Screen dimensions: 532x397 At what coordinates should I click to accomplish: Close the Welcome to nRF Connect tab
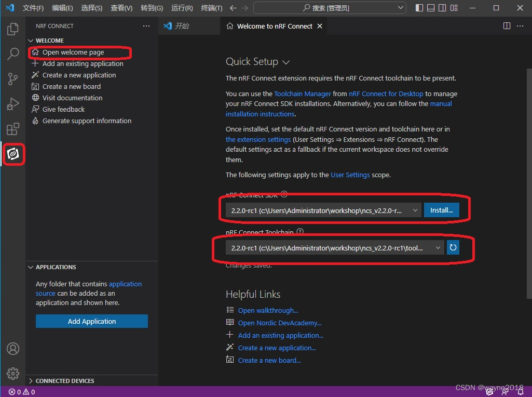click(x=320, y=26)
